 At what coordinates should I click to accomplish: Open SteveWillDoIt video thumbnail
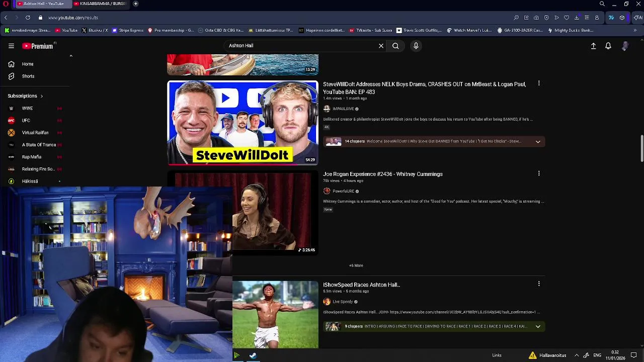[243, 123]
